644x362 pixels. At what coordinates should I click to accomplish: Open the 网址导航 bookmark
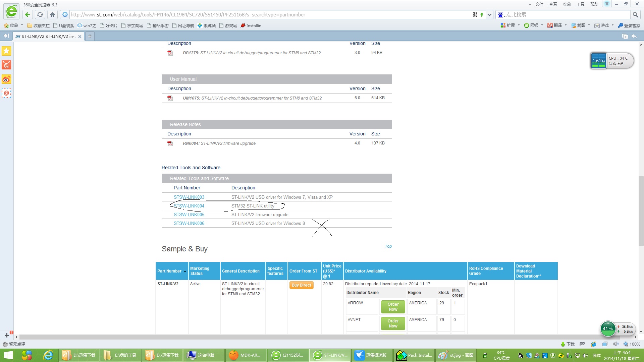[x=183, y=25]
